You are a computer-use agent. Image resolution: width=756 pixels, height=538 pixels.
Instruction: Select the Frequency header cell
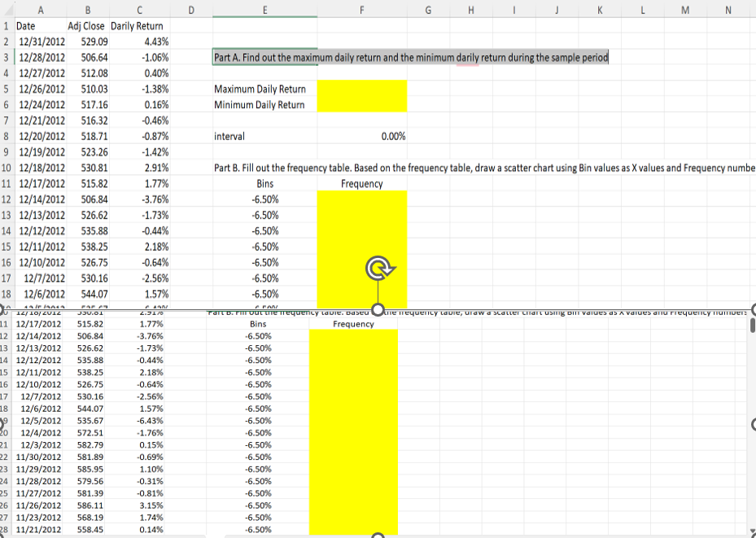(x=362, y=183)
